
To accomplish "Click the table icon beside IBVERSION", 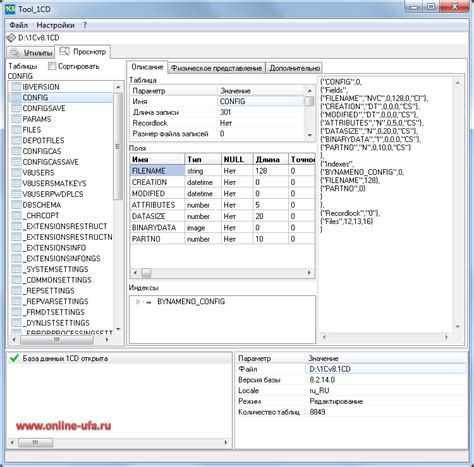I will tap(16, 87).
